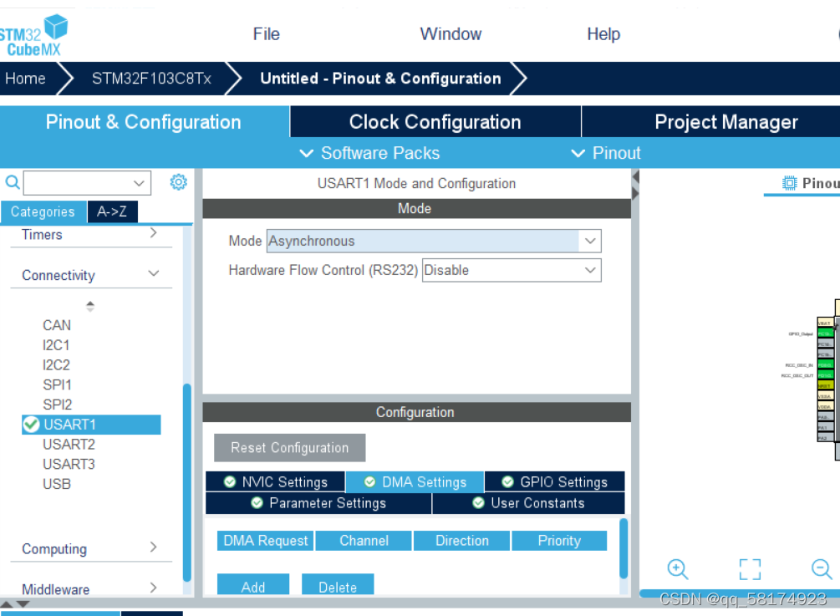
Task: Click the Reset Configuration button
Action: pyautogui.click(x=290, y=448)
